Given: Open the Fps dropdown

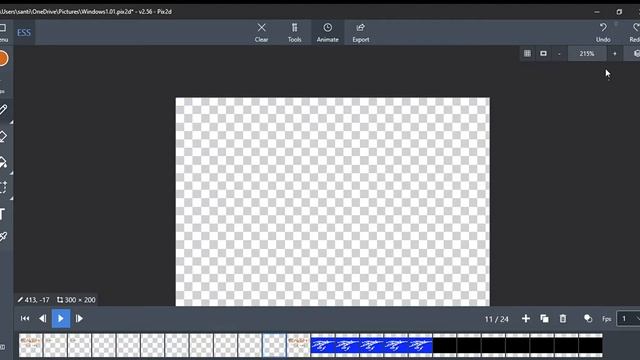Looking at the screenshot, I should coord(629,319).
